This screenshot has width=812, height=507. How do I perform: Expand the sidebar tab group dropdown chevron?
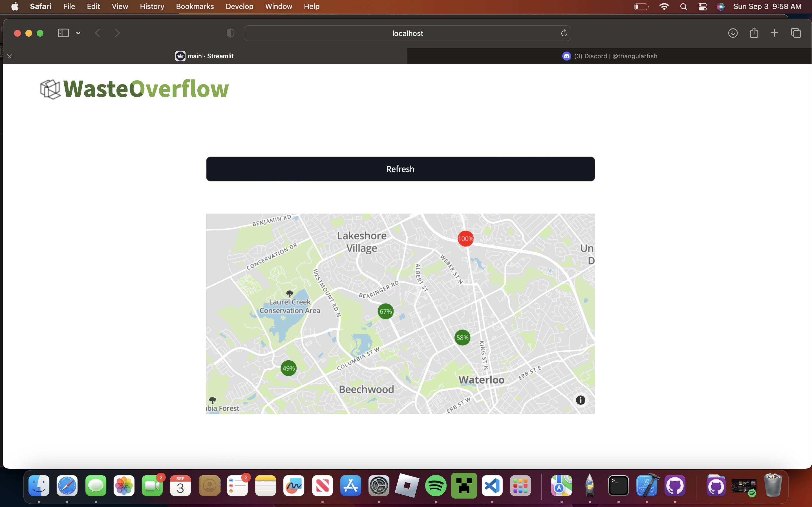[x=78, y=33]
